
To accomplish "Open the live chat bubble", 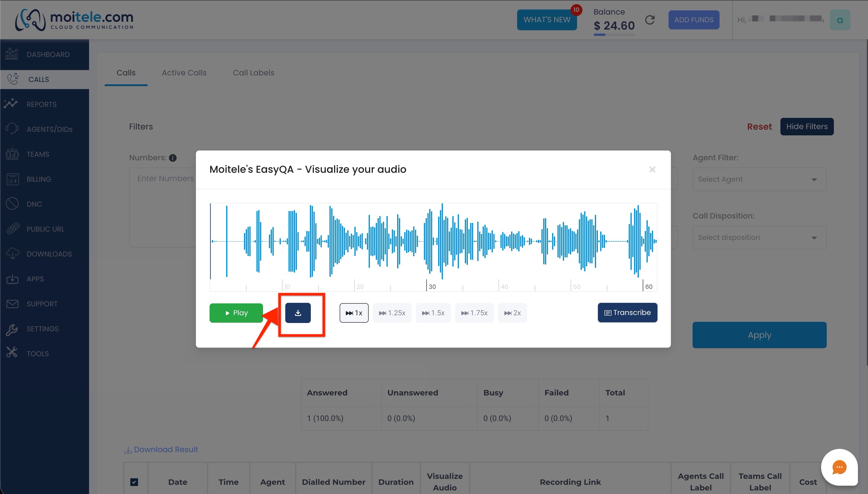I will click(839, 467).
